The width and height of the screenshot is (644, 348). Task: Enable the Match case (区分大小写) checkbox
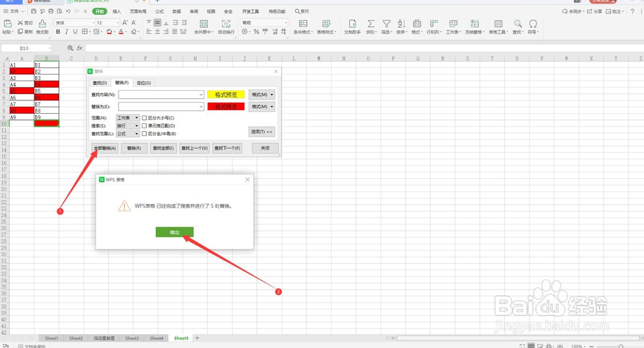click(144, 118)
